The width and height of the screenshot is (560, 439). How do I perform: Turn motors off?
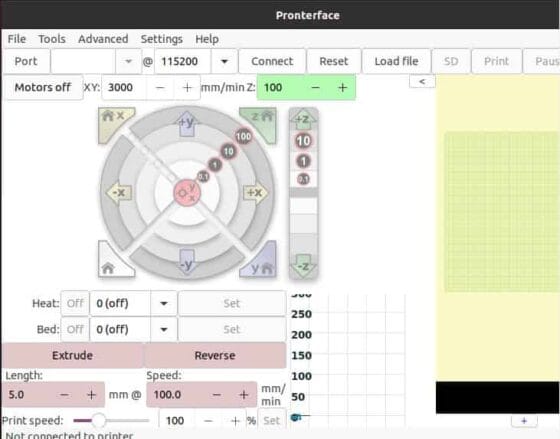coord(43,87)
